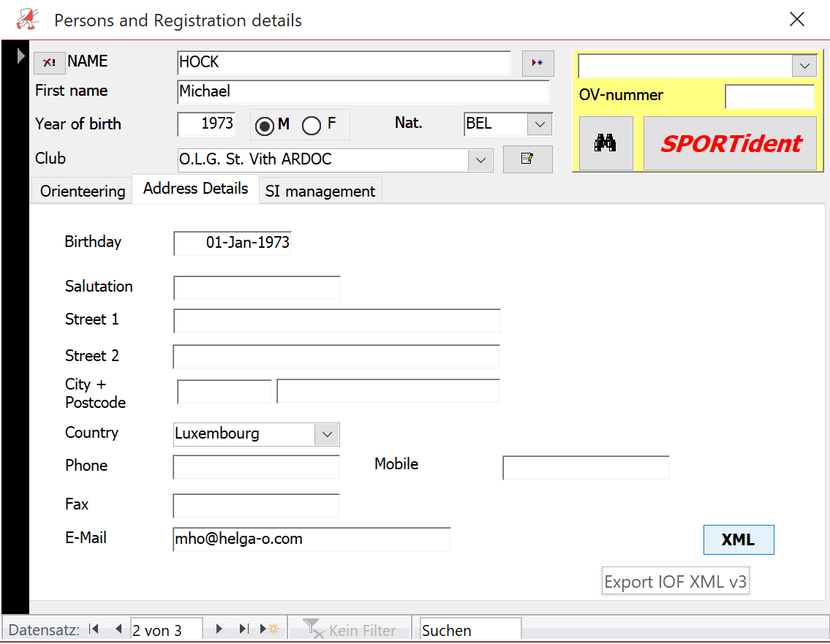Click the Fax input field

(256, 505)
